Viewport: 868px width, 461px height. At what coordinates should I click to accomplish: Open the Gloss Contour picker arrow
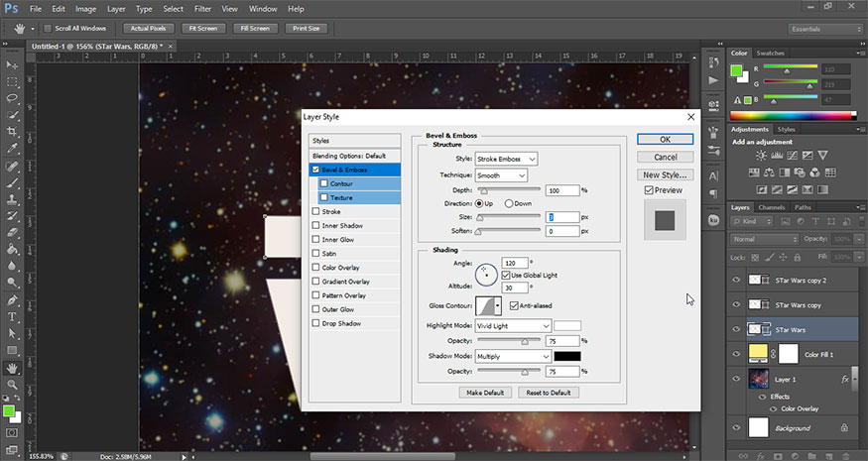[x=498, y=305]
